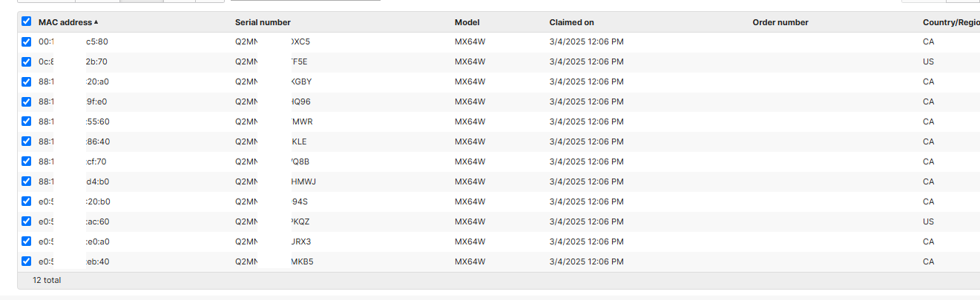This screenshot has height=300, width=980.
Task: Toggle the select-all checkbox in header
Action: tap(27, 21)
